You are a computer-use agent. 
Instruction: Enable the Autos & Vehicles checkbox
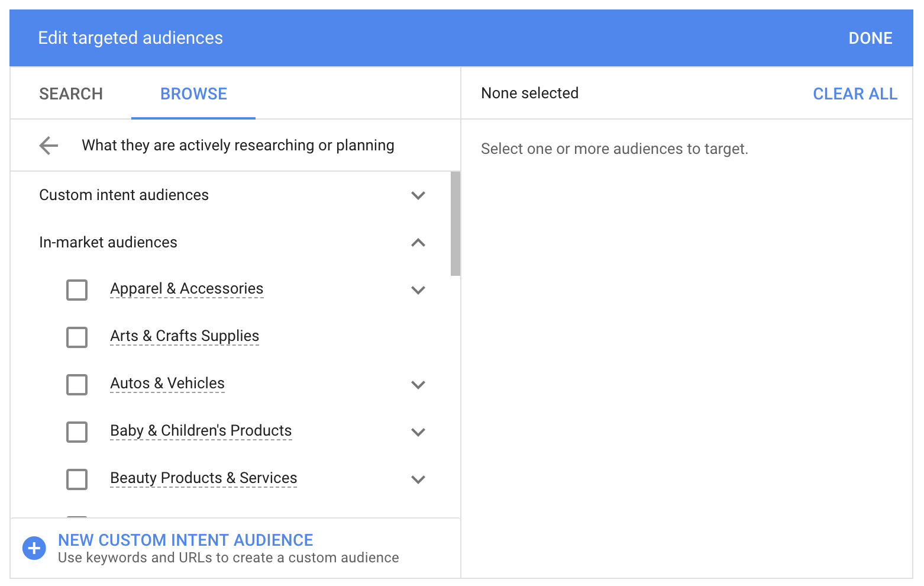click(x=77, y=385)
